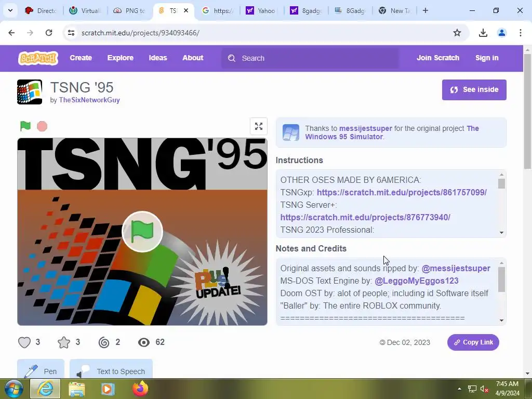Open the TSNG Server+ project link

tap(365, 217)
